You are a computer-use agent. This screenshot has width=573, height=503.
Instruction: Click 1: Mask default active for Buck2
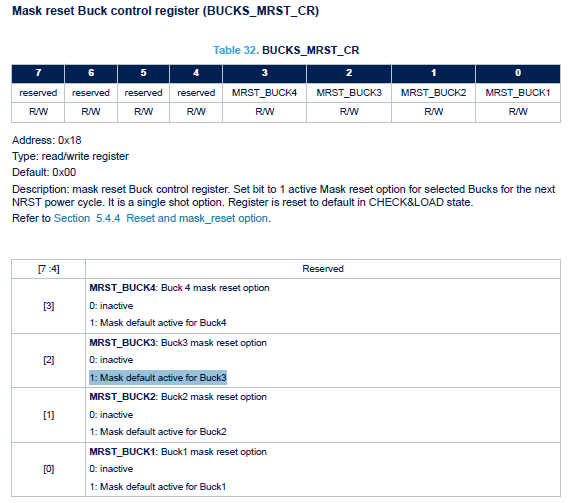(x=158, y=432)
